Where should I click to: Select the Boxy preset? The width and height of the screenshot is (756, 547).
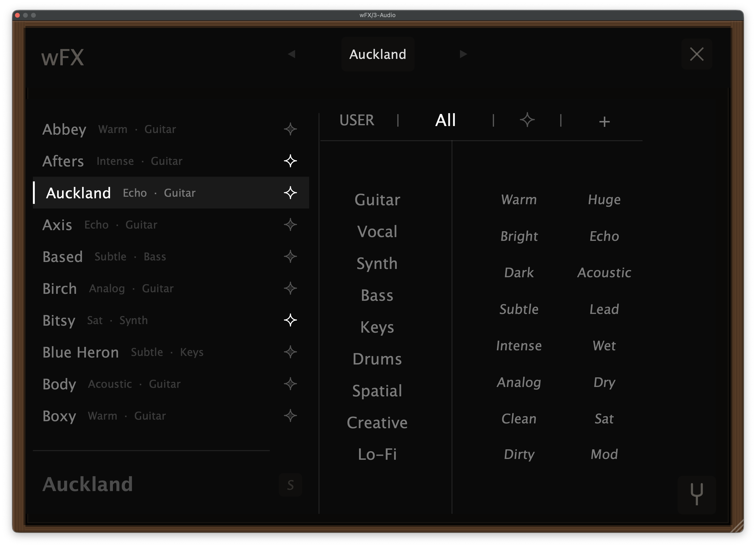171,416
